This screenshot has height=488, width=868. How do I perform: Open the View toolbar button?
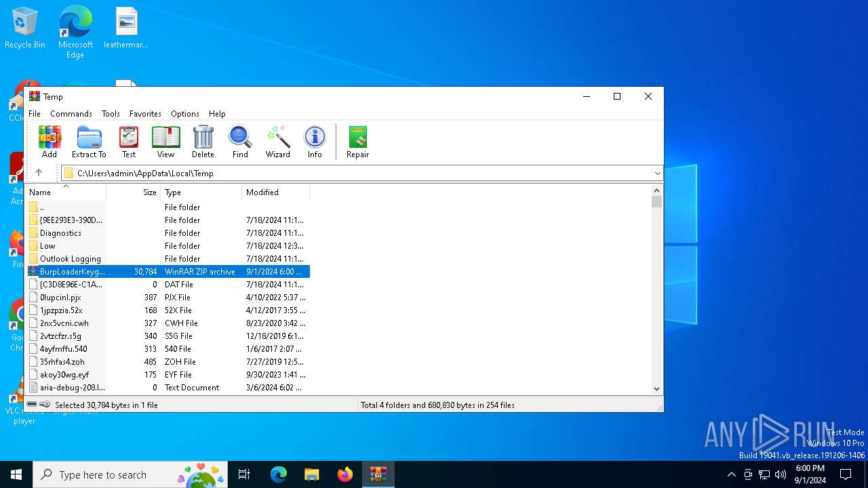tap(165, 142)
